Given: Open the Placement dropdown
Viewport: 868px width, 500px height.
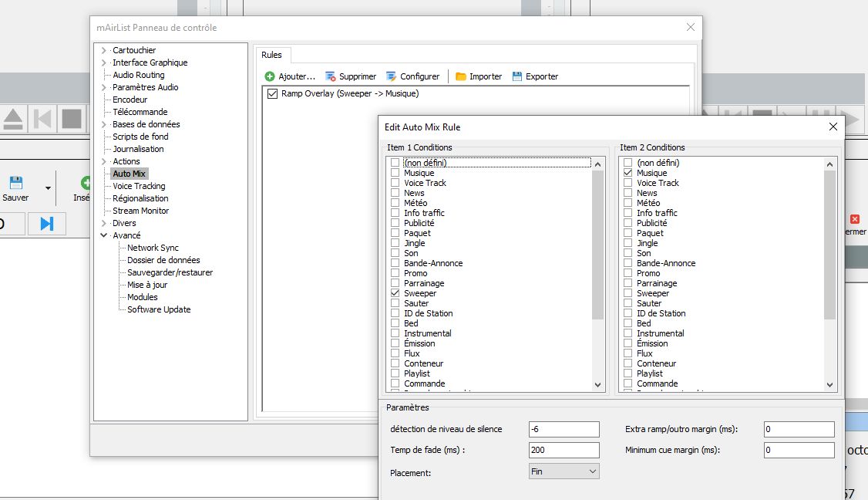Looking at the screenshot, I should point(564,471).
